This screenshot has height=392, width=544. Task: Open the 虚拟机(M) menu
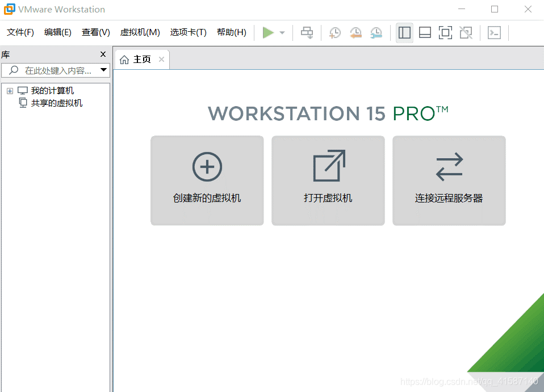click(140, 32)
